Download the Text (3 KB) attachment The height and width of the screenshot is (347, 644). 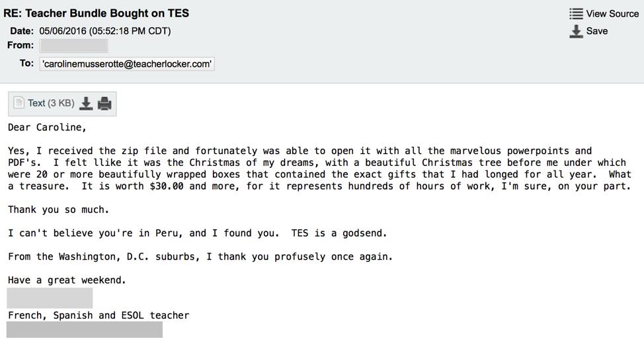click(86, 103)
